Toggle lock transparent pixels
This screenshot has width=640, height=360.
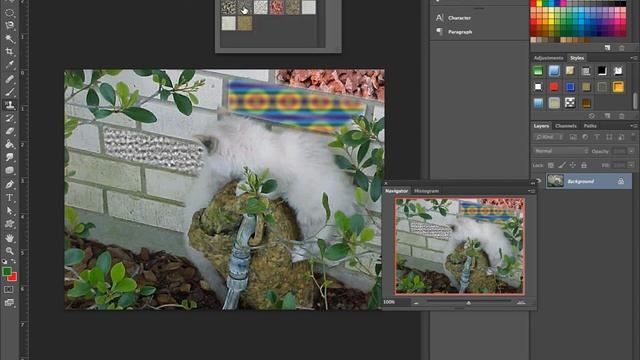(x=551, y=165)
